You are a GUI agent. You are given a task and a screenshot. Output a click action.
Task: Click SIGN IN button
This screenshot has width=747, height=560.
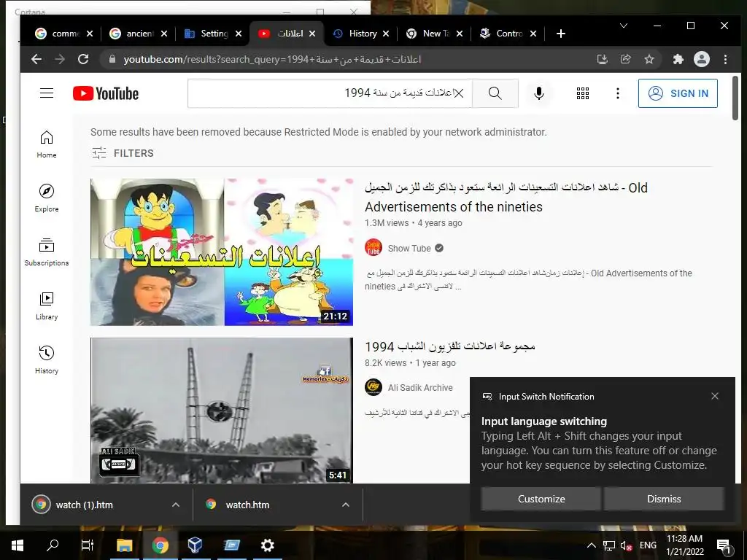point(678,93)
